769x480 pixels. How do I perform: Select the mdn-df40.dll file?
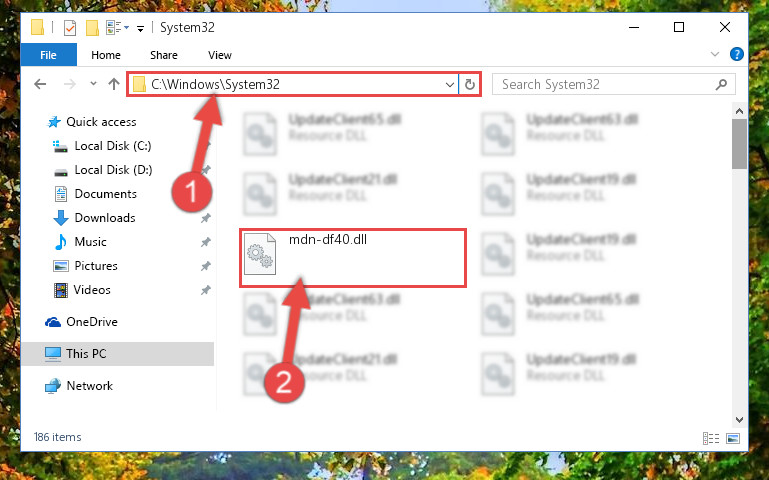click(x=352, y=257)
